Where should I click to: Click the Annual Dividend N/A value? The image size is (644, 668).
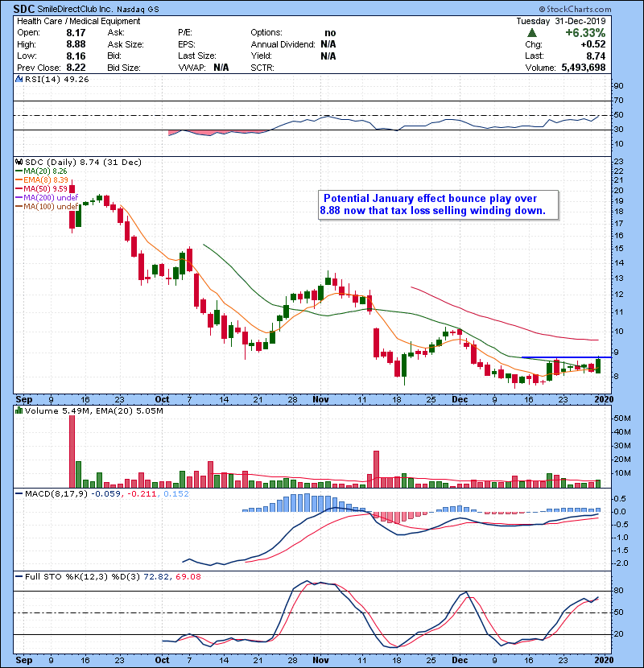pos(328,44)
